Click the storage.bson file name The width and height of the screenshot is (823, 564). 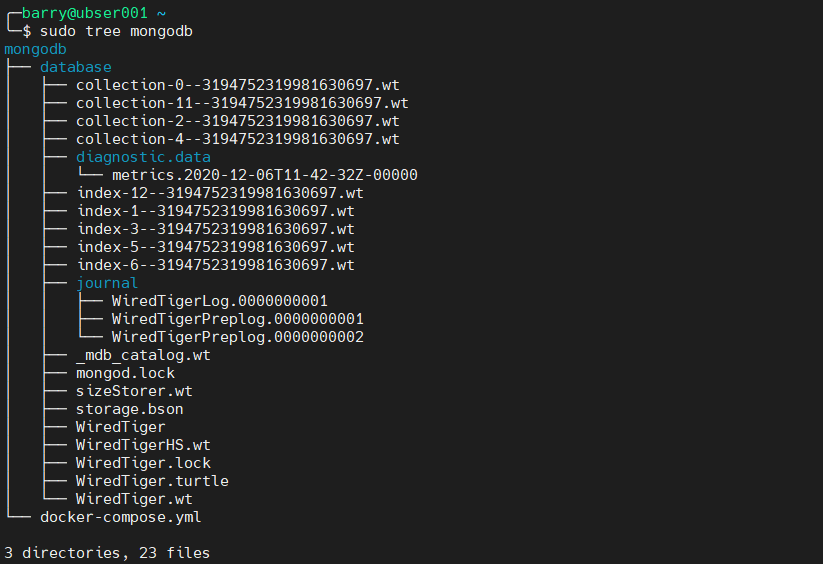[x=129, y=409]
